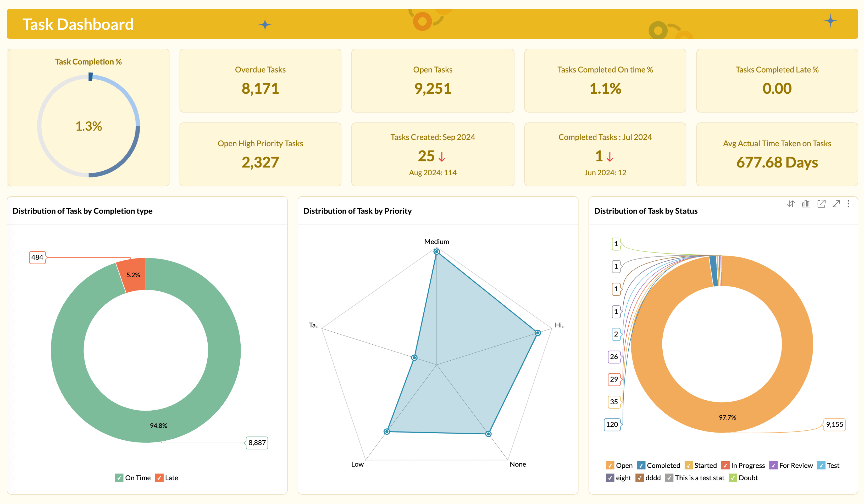Click the Medium data point on the radar chart

point(436,251)
